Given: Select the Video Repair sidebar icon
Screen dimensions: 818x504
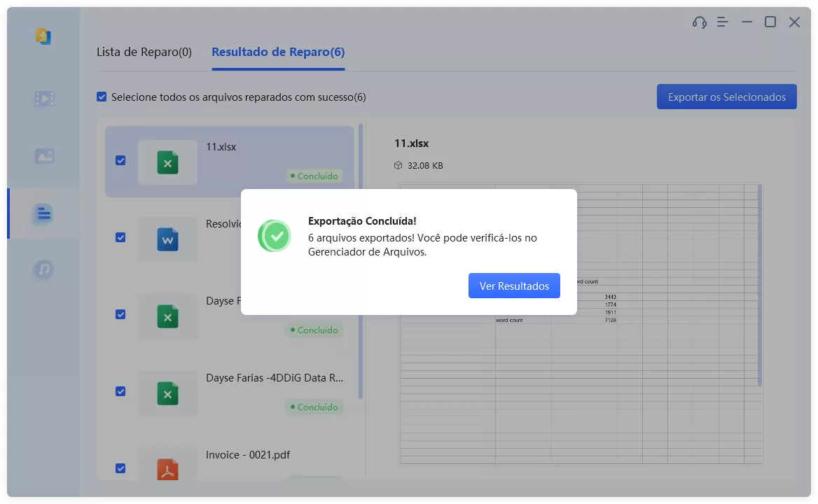Looking at the screenshot, I should point(44,98).
